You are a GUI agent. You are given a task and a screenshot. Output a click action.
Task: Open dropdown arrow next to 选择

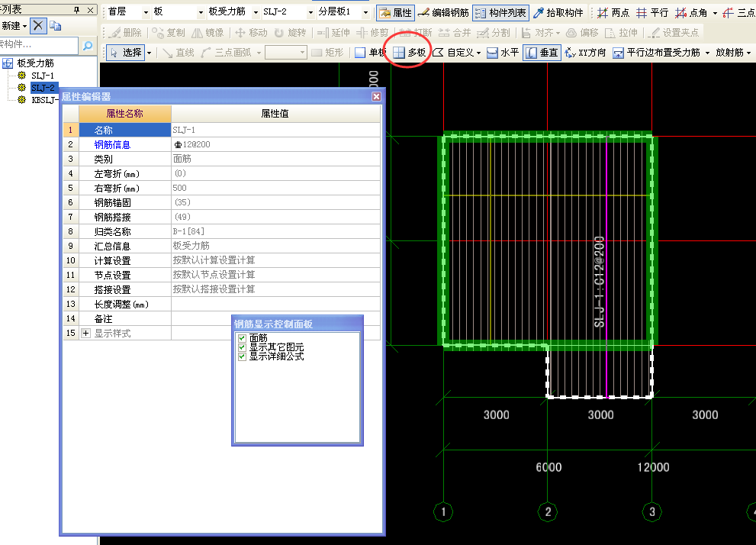[x=149, y=53]
